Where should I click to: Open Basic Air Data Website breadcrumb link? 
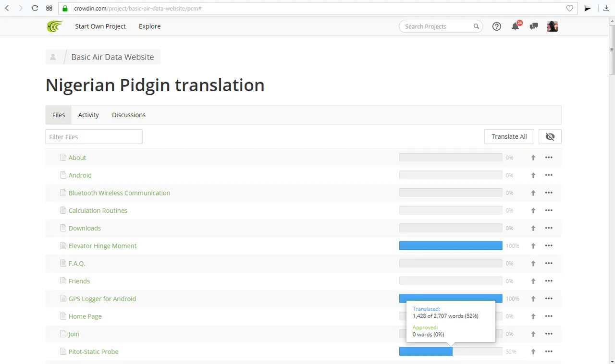[x=112, y=57]
